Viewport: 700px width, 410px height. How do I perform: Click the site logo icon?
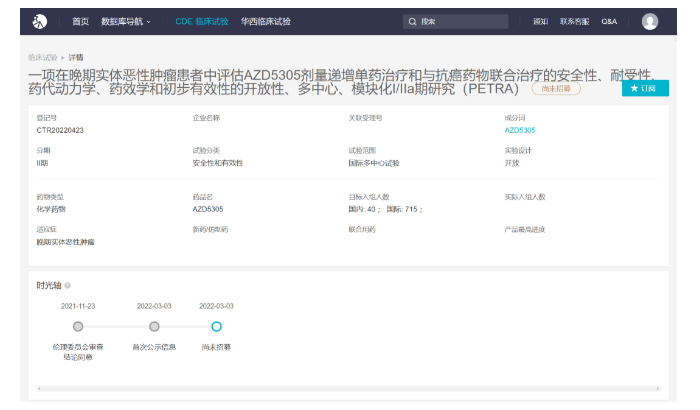(x=40, y=21)
